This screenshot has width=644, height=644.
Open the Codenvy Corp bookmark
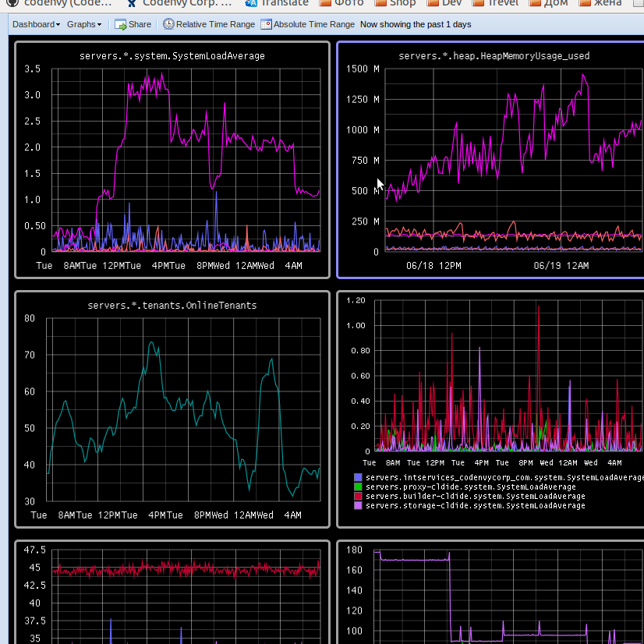178,2
